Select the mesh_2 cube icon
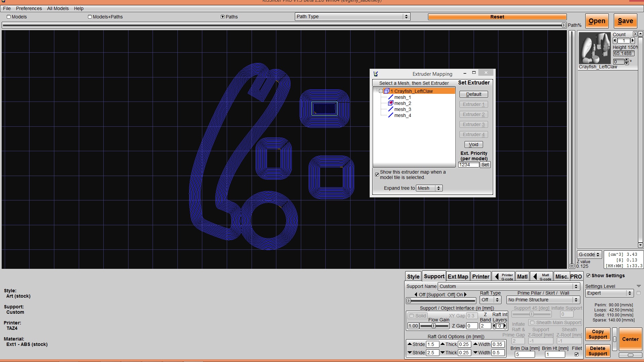The image size is (644, 362). 390,103
